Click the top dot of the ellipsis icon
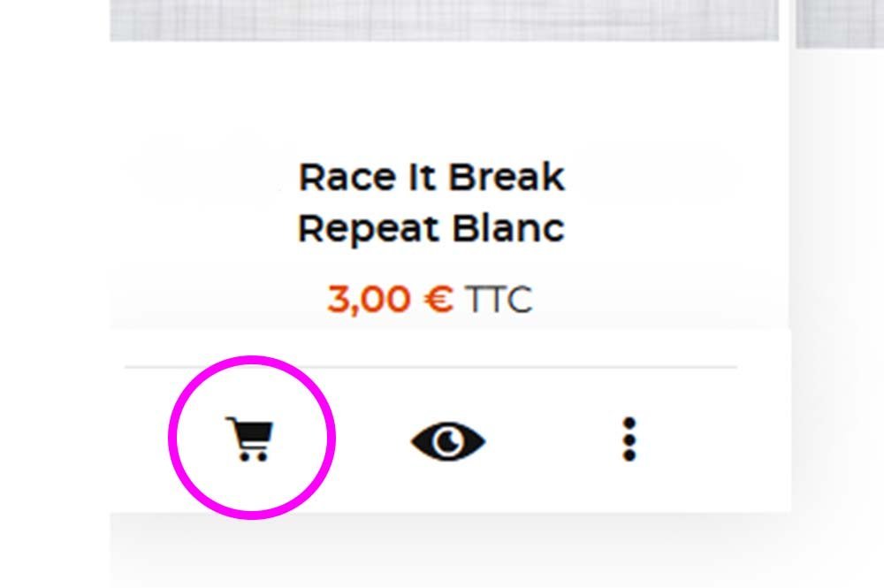The image size is (884, 588). point(629,424)
